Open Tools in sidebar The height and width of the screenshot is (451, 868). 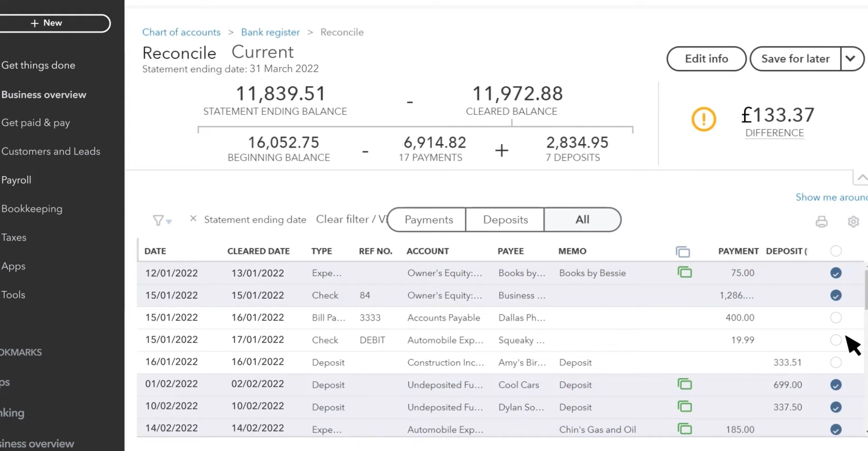click(13, 295)
